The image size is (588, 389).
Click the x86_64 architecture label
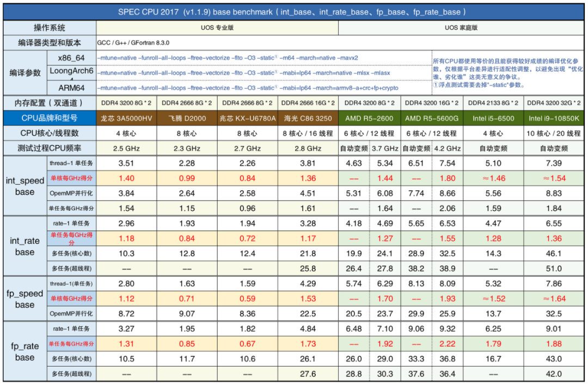point(71,58)
